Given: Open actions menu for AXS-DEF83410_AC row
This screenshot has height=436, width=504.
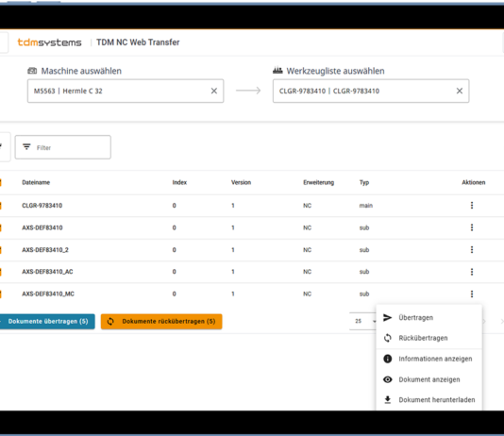Looking at the screenshot, I should click(472, 272).
